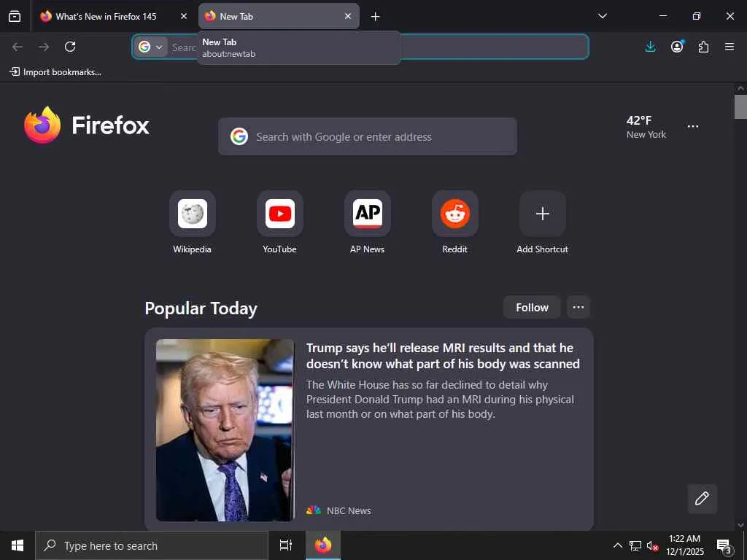The image size is (747, 560).
Task: Open a new tab with the plus button
Action: (x=376, y=17)
